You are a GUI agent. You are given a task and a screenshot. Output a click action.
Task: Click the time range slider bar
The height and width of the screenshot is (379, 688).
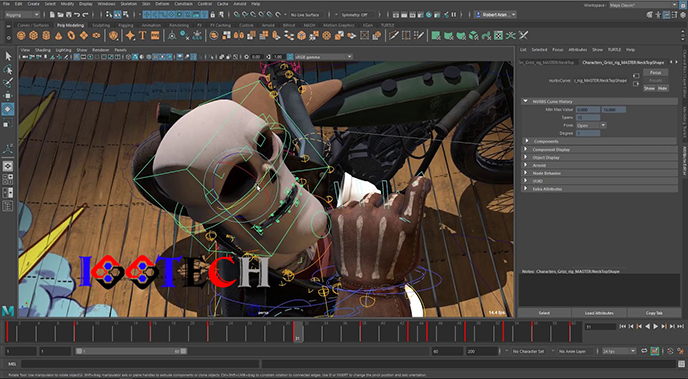coord(131,351)
